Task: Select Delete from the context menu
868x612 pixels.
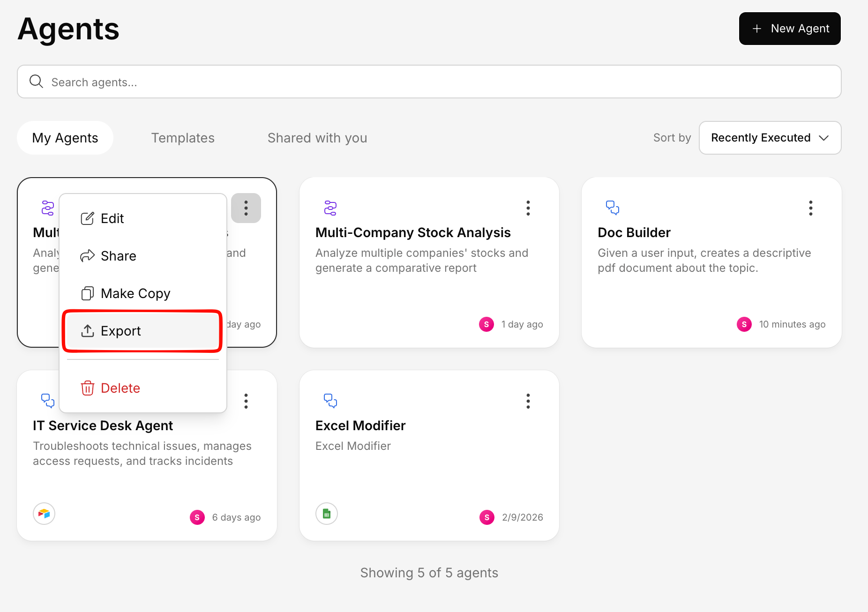Action: coord(120,388)
